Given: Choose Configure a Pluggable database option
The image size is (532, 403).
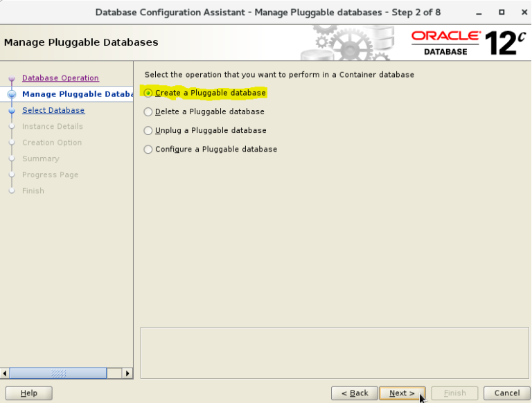Looking at the screenshot, I should tap(148, 149).
